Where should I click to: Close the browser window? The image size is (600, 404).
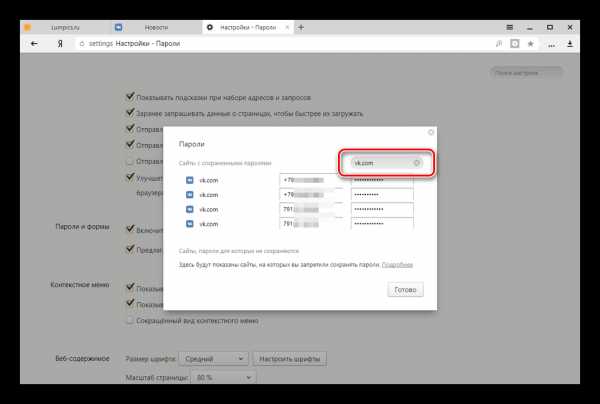pos(570,27)
